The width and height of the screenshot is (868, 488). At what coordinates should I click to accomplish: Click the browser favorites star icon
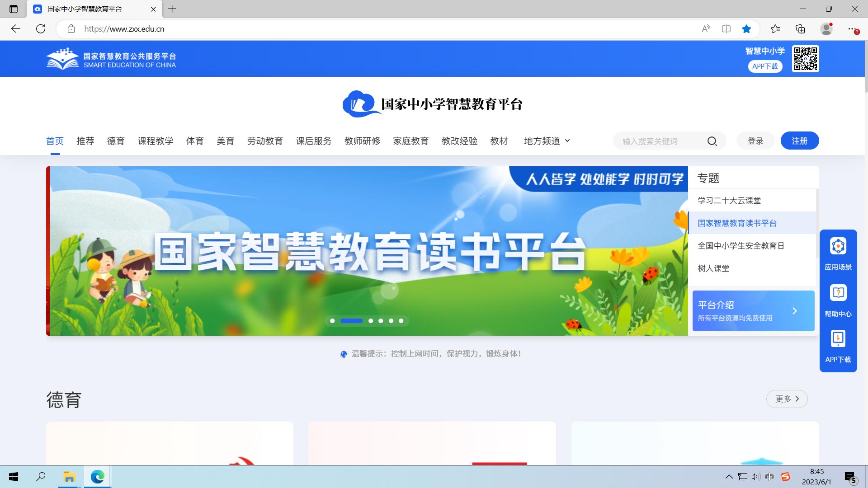746,29
